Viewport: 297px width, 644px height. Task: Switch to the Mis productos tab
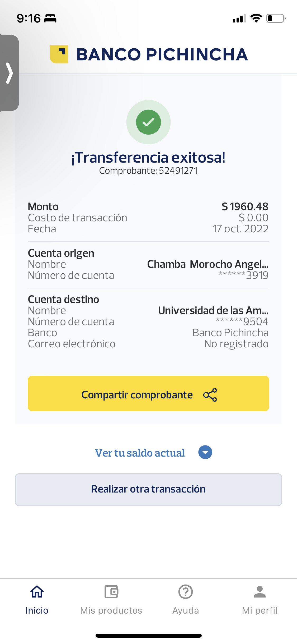coord(111,610)
